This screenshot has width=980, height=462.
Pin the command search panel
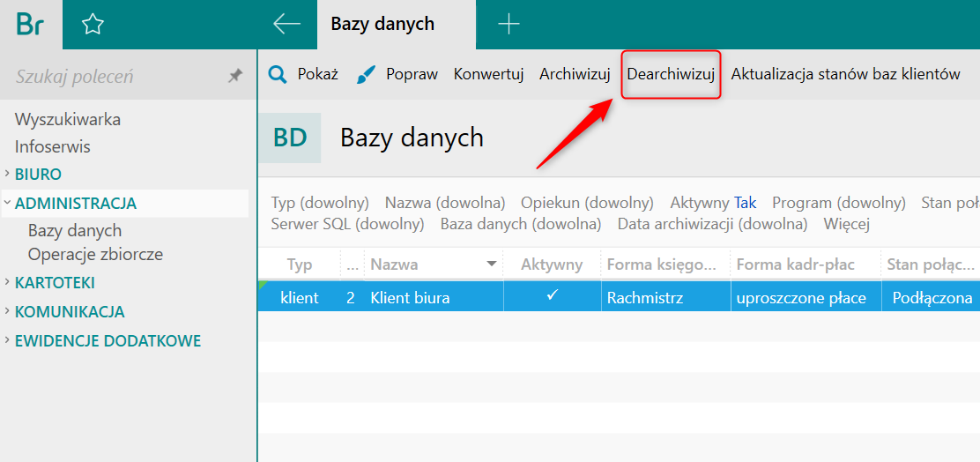click(235, 77)
